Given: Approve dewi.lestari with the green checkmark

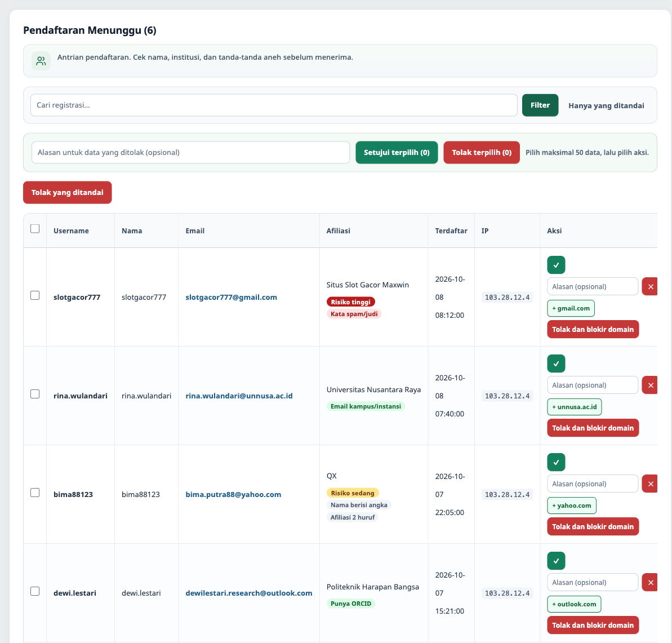Looking at the screenshot, I should (x=556, y=561).
